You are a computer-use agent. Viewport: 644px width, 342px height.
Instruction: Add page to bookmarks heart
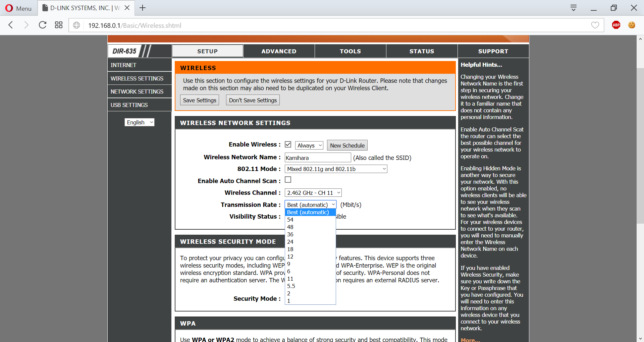pos(595,25)
